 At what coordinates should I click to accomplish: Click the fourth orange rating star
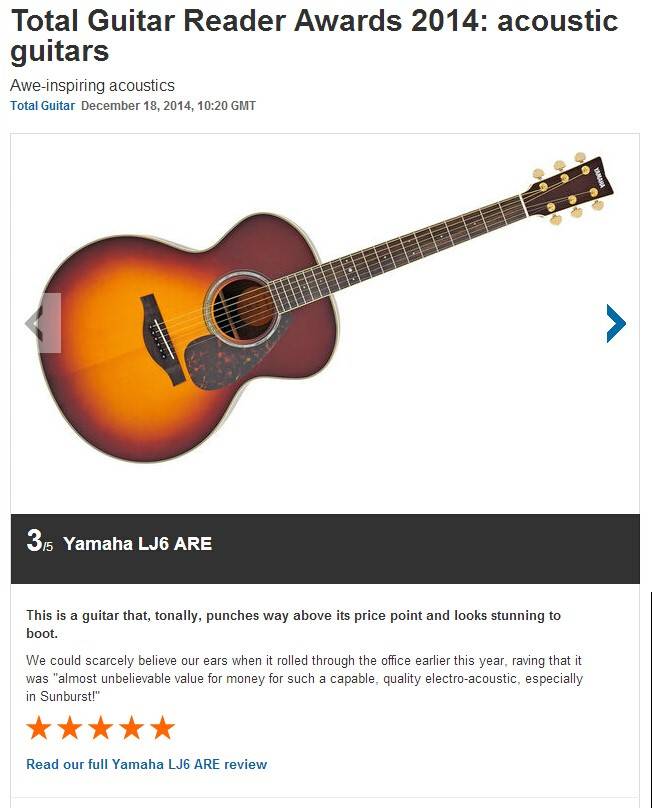[x=131, y=727]
